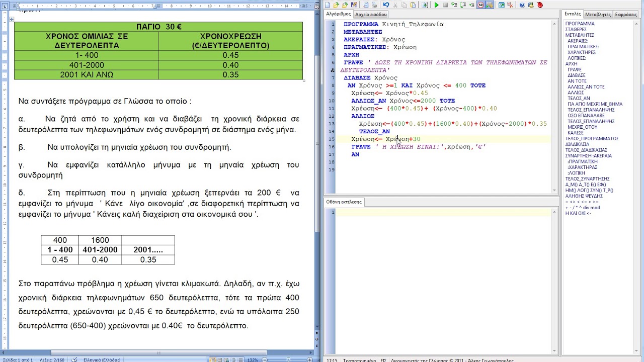Image resolution: width=644 pixels, height=362 pixels.
Task: Print the algorithm with the printer icon
Action: [x=374, y=5]
